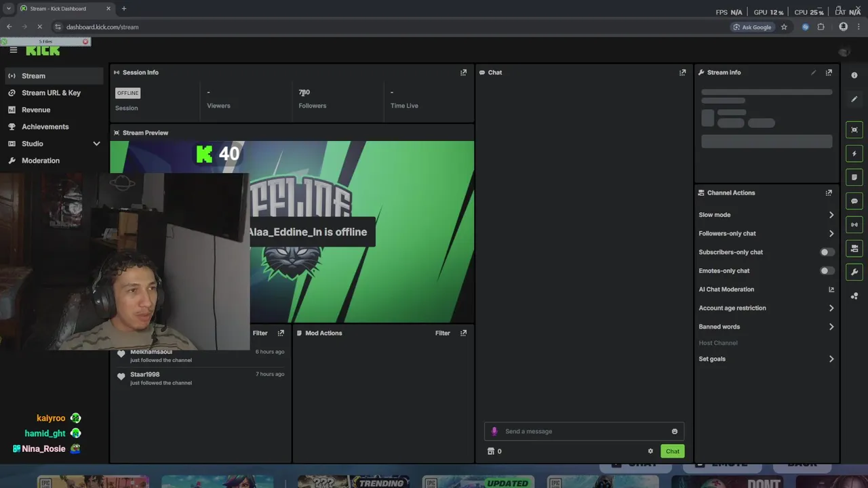This screenshot has width=868, height=488.
Task: Click the Followers count label
Action: click(312, 106)
